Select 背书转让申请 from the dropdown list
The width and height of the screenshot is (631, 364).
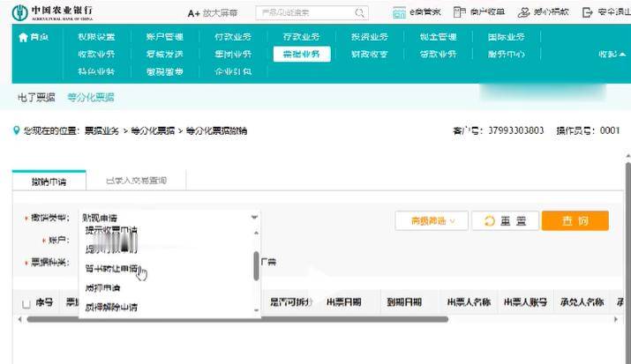tap(111, 269)
